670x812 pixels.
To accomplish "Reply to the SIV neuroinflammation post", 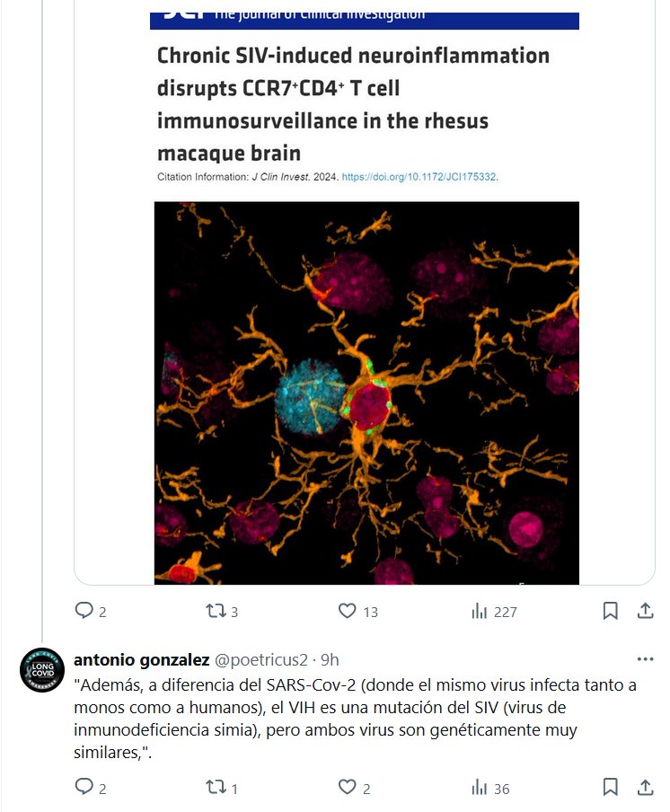I will [84, 611].
